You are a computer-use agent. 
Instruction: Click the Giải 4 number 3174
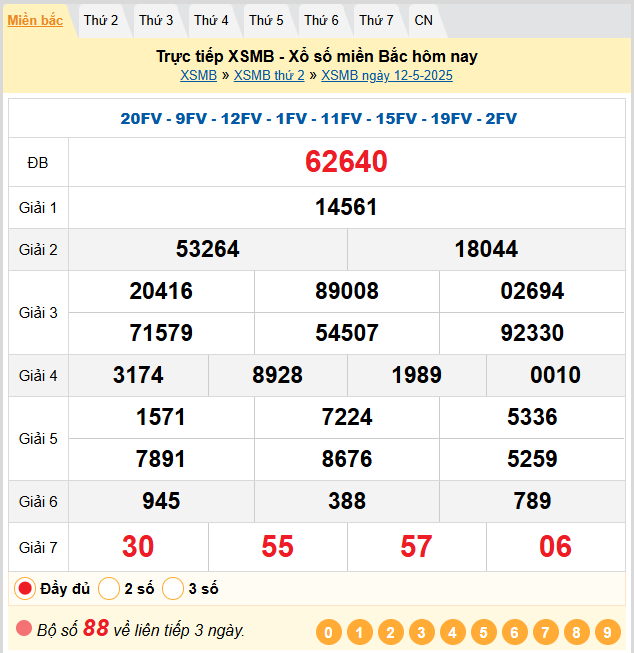pos(138,375)
